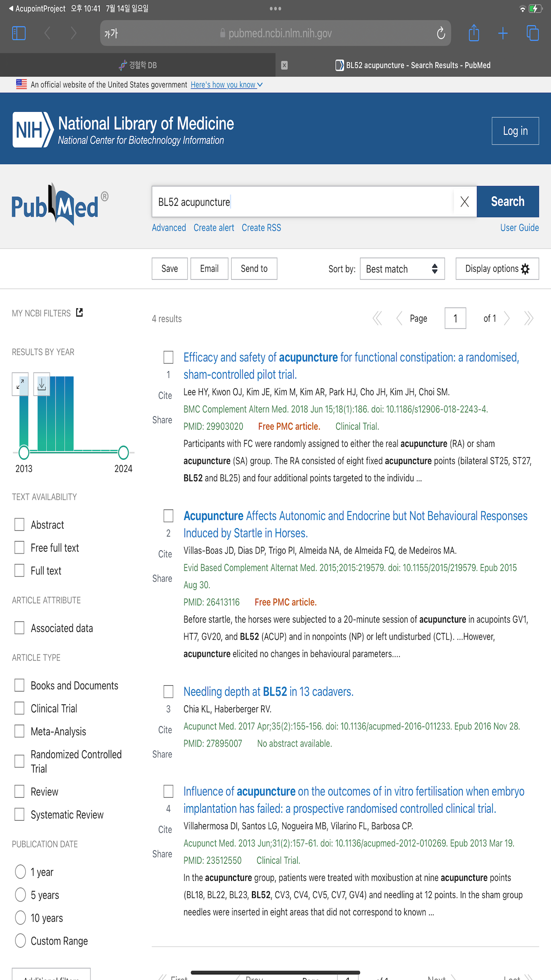Go to previous page arrow icon

click(x=399, y=318)
